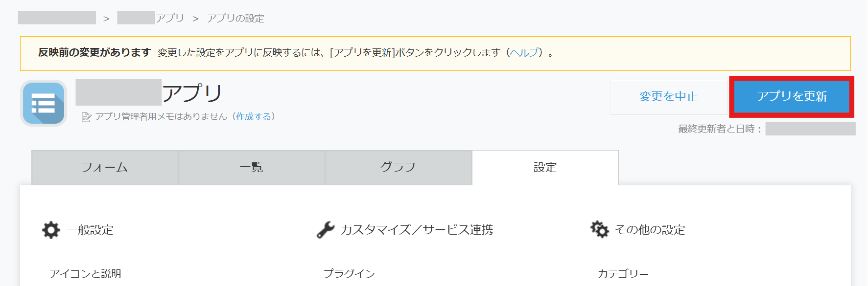Click the large アプリ name heading
The width and height of the screenshot is (868, 286).
pos(192,93)
